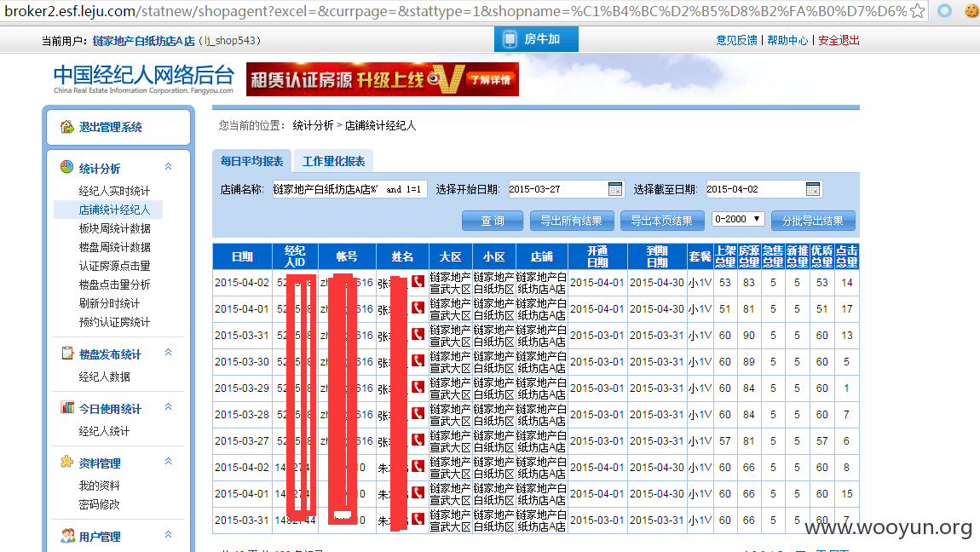Click the browser address bar URL
Viewport: 980px width, 552px height.
(x=455, y=10)
